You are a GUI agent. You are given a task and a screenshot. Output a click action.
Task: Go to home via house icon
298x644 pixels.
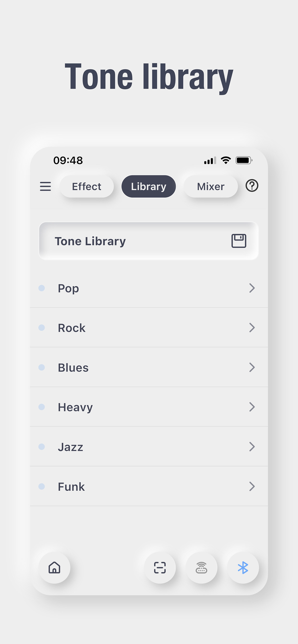(x=54, y=568)
